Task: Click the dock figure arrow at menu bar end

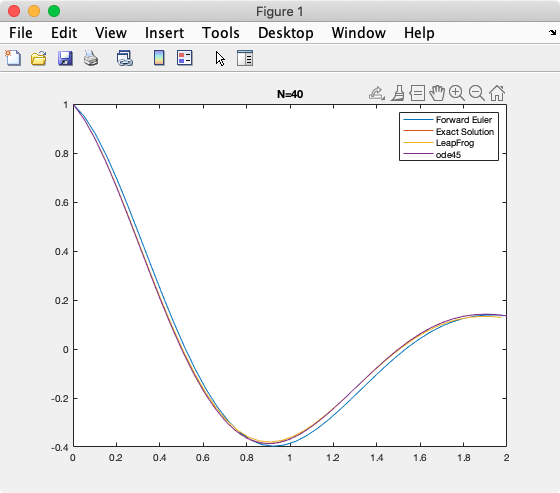Action: point(552,33)
